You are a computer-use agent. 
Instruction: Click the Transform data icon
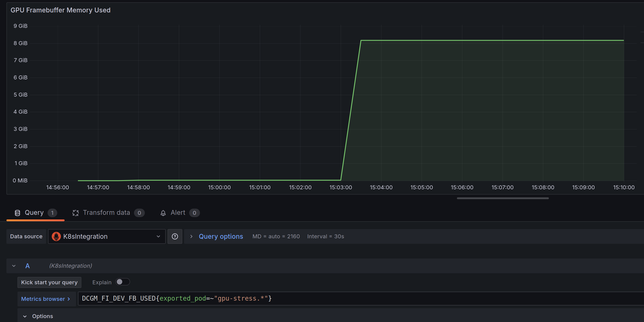click(75, 213)
